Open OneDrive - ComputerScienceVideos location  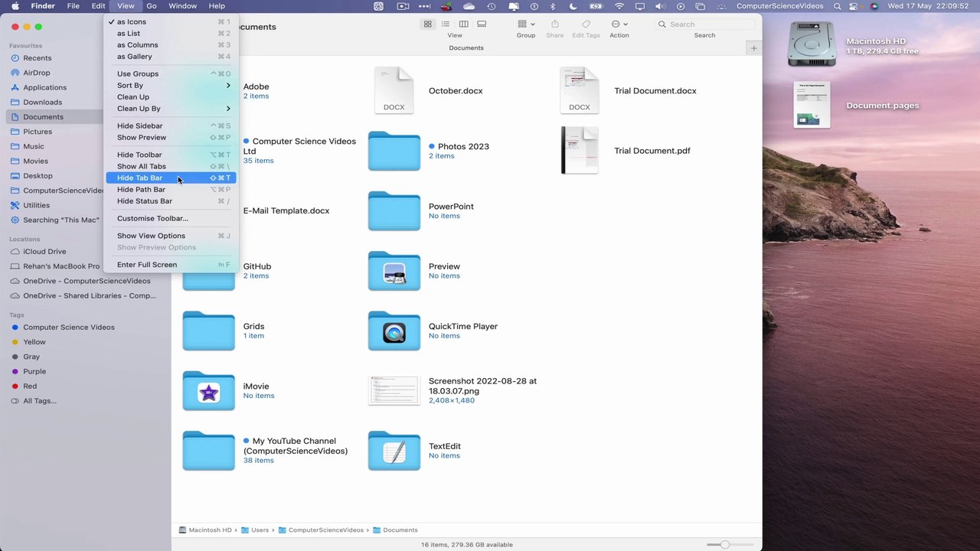(x=87, y=281)
